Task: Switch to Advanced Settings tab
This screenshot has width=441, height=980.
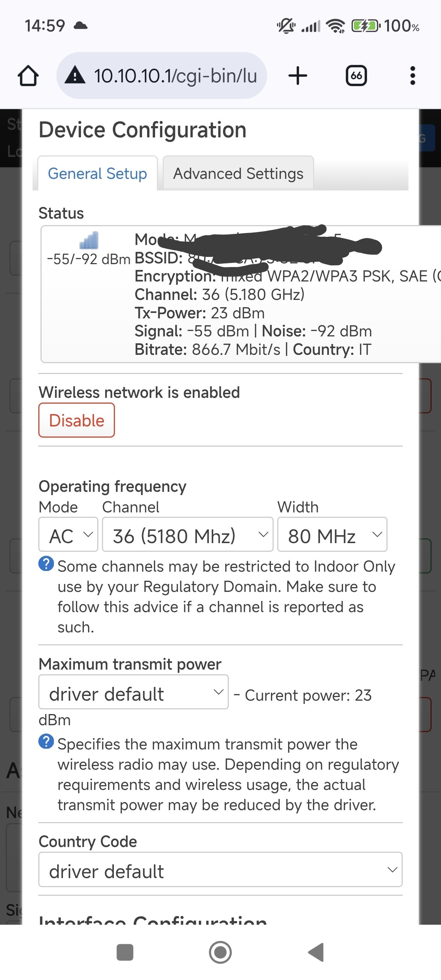Action: (x=238, y=173)
